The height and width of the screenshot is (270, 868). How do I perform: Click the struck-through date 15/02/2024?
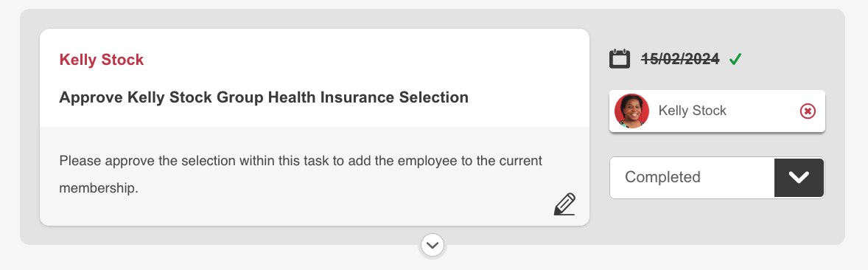[x=680, y=59]
